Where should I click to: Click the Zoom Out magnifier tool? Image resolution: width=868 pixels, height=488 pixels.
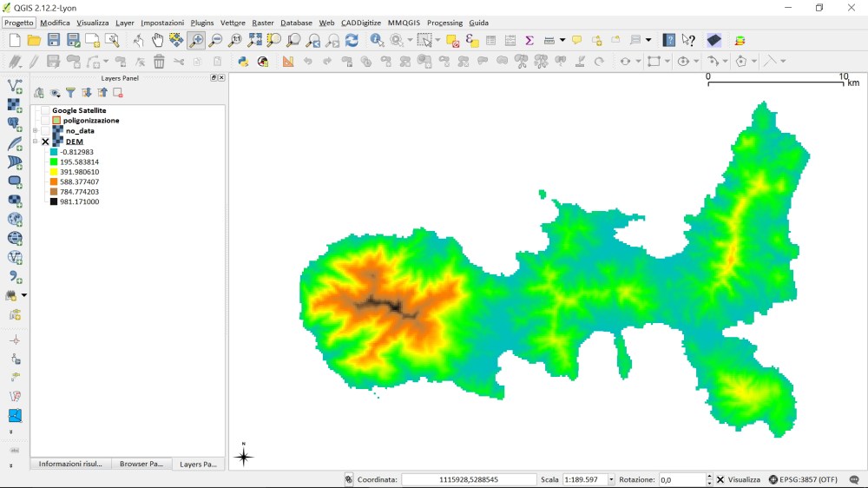click(x=215, y=40)
